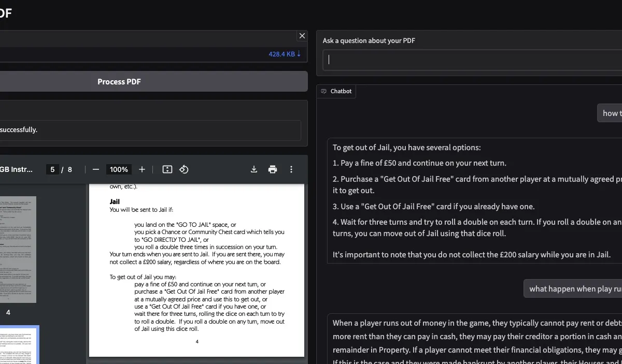
Task: Download the 428.4 KB file link
Action: click(x=285, y=54)
